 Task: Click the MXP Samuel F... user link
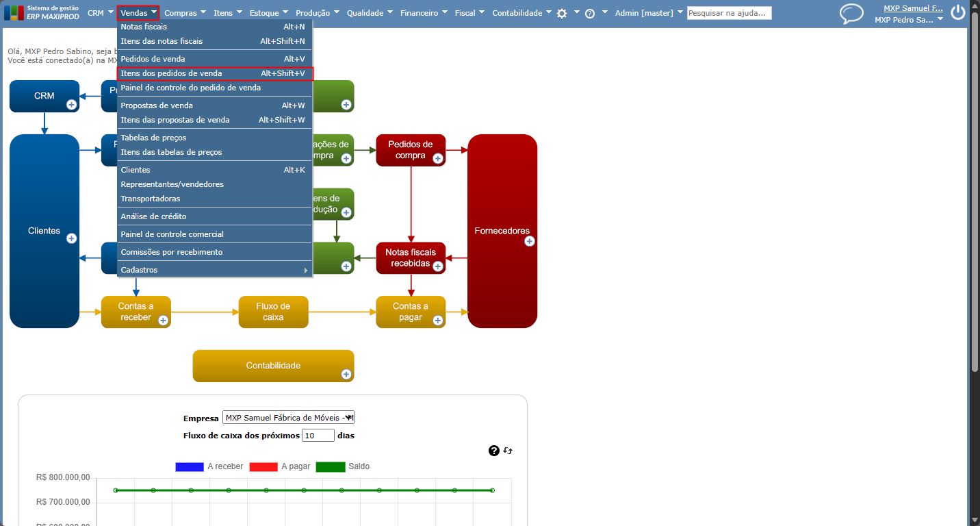pyautogui.click(x=913, y=8)
